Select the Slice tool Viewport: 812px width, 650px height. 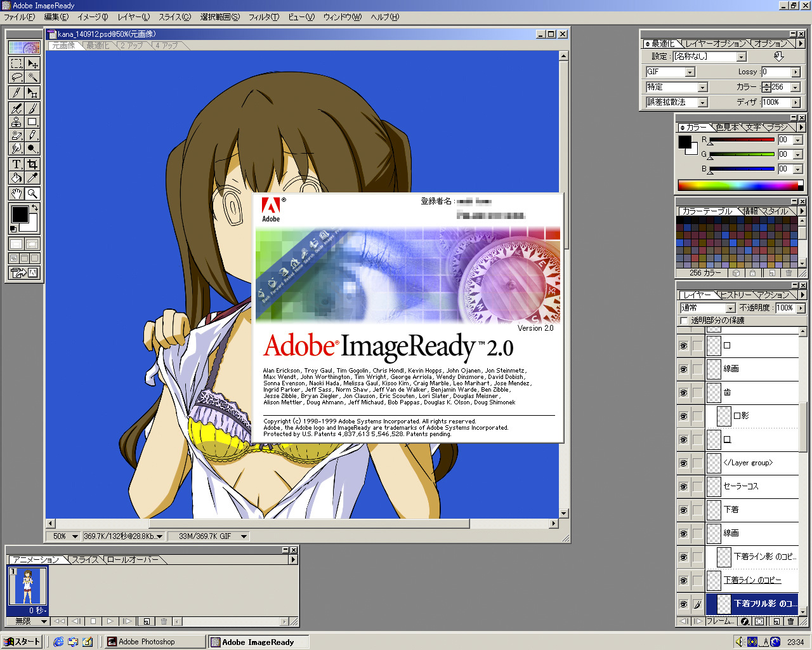tap(16, 93)
